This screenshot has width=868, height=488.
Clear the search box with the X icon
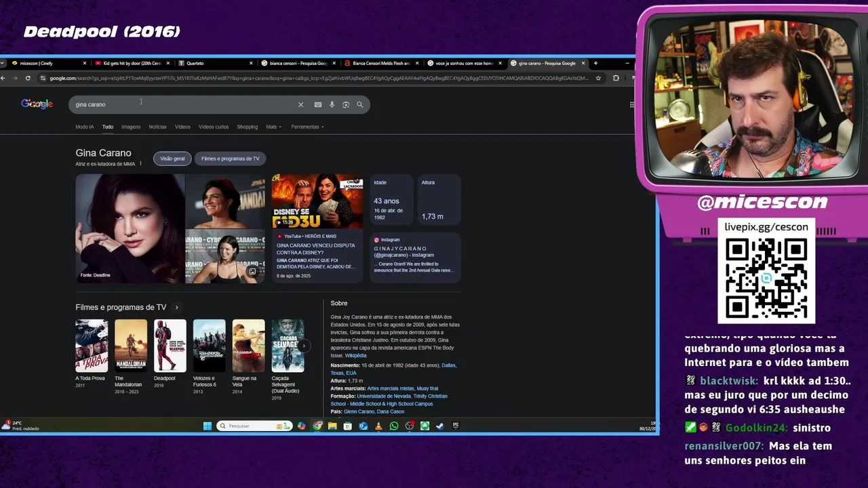click(300, 104)
